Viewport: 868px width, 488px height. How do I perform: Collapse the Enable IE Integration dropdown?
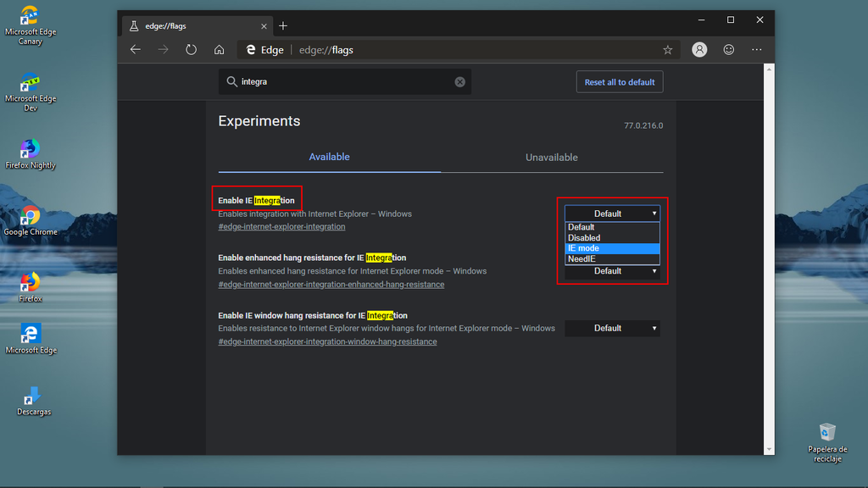click(x=612, y=213)
